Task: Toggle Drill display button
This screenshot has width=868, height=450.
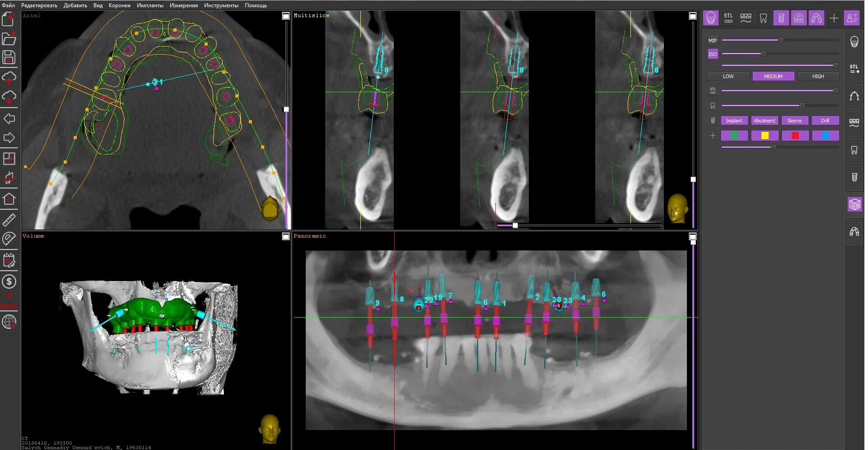Action: tap(825, 121)
